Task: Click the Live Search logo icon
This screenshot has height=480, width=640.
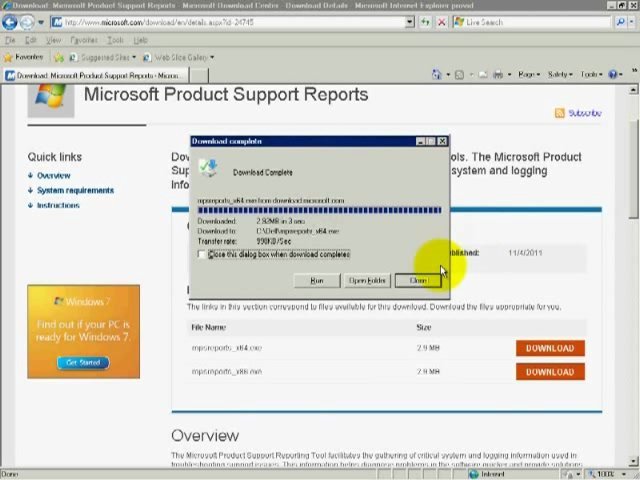Action: [x=459, y=22]
